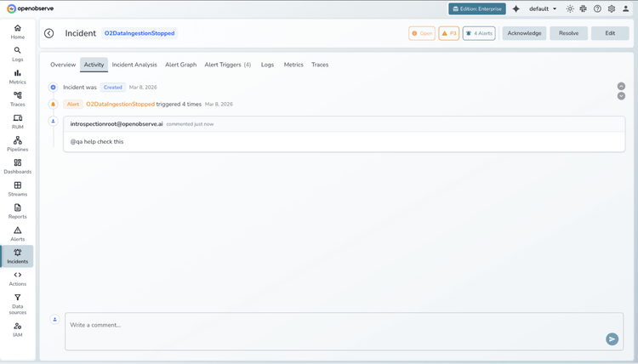Open Pipelines in the sidebar
Image resolution: width=638 pixels, height=364 pixels.
pyautogui.click(x=18, y=144)
